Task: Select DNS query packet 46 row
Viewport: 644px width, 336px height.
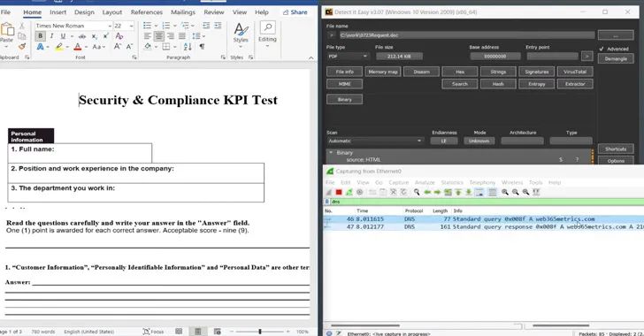Action: (483, 219)
